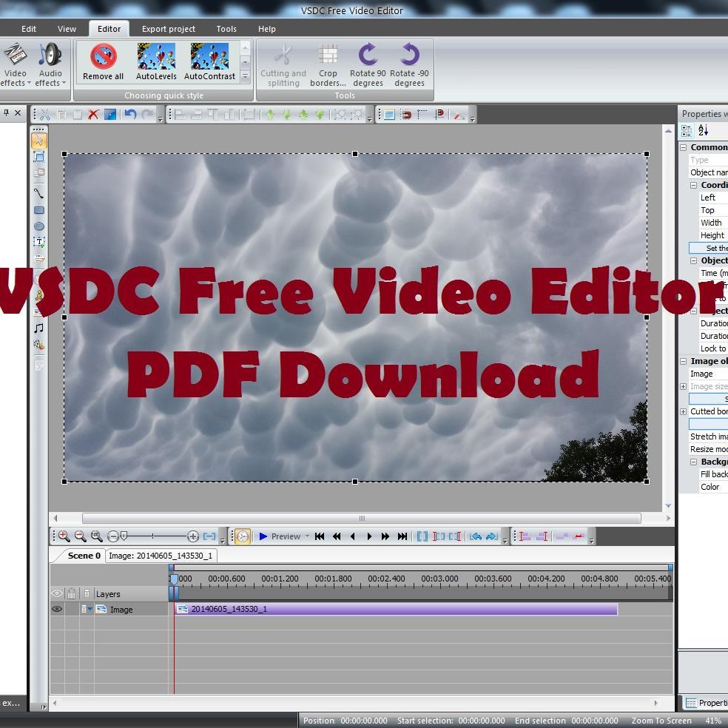Select the rectangle shape tool

pos(39,210)
